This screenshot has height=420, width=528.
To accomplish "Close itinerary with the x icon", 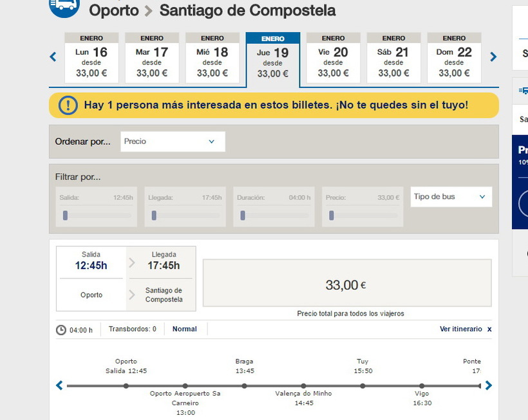I will [x=489, y=329].
